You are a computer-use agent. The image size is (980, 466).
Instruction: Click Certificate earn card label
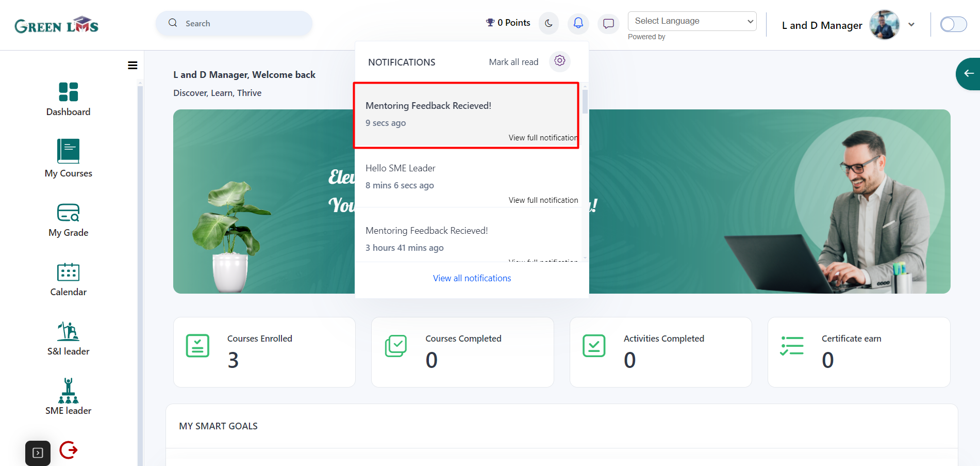[851, 339]
